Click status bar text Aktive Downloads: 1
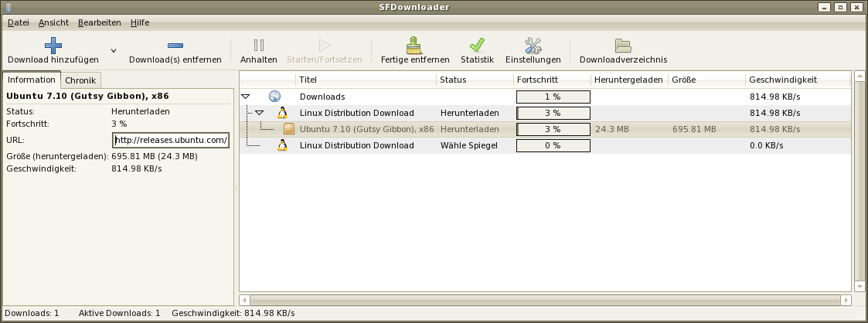The image size is (868, 323). point(120,313)
